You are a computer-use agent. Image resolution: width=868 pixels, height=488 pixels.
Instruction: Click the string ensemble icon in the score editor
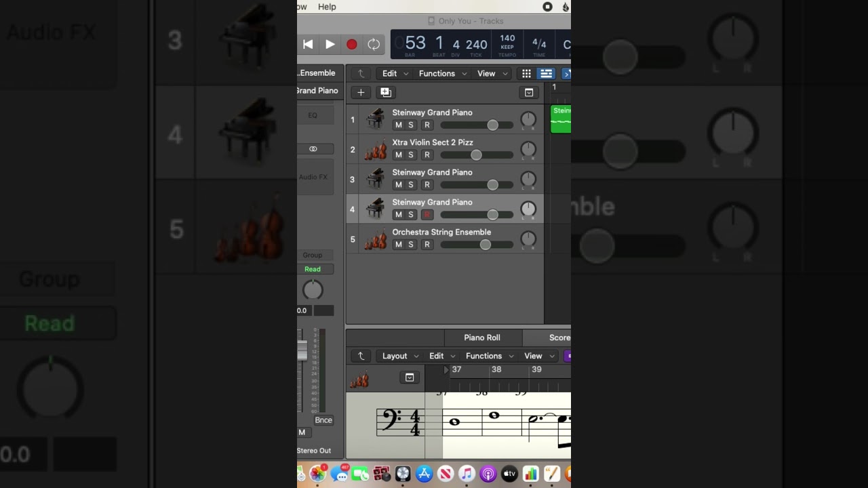(x=359, y=380)
